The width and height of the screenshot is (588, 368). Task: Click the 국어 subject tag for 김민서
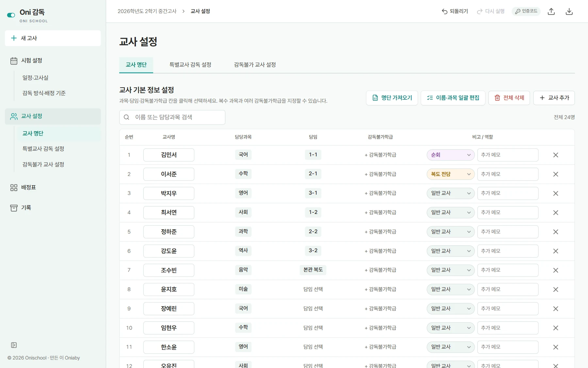[243, 155]
